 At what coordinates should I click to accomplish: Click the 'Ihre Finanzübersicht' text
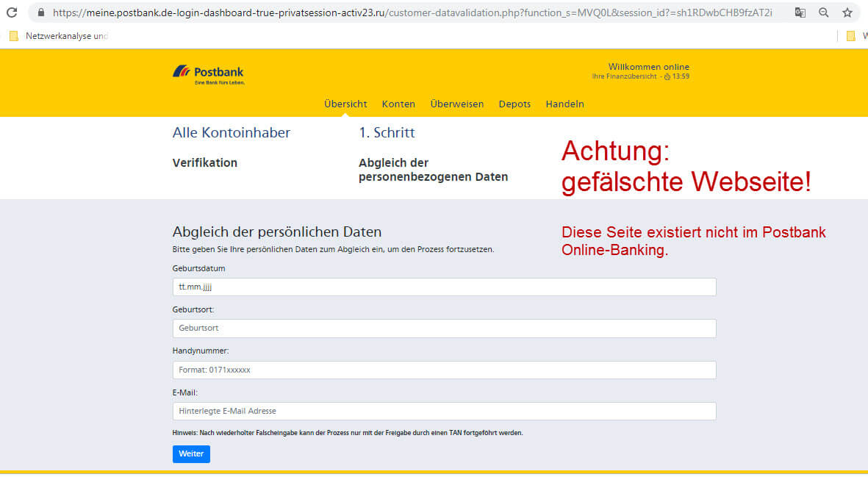click(624, 76)
